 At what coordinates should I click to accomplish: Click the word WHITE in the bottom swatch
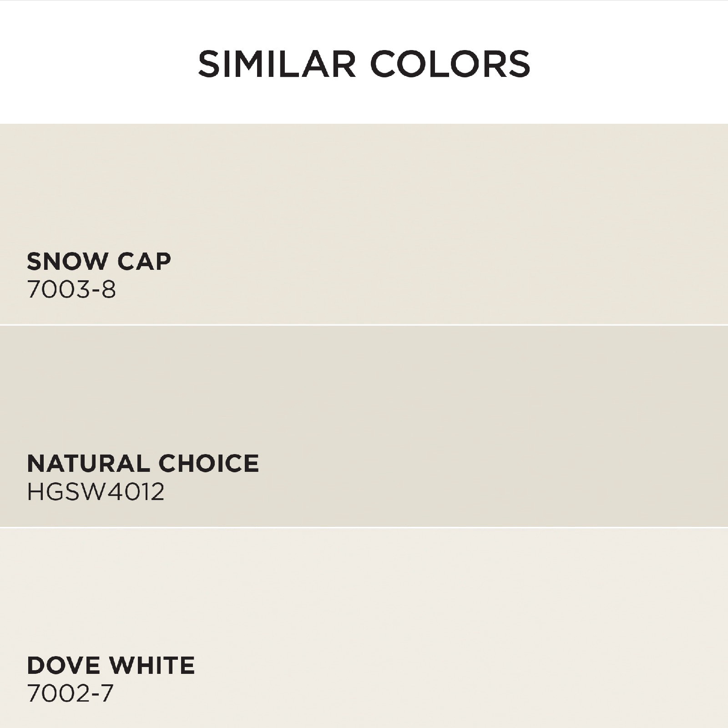click(x=152, y=665)
